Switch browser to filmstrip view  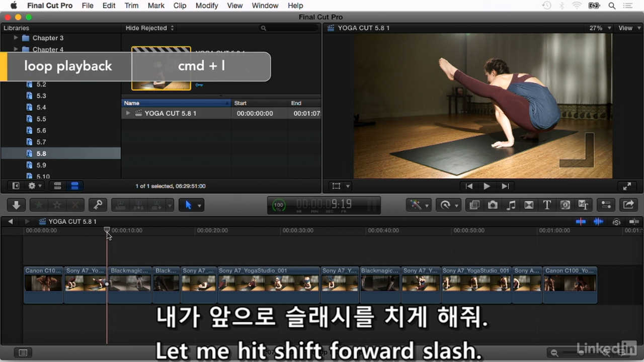click(57, 186)
